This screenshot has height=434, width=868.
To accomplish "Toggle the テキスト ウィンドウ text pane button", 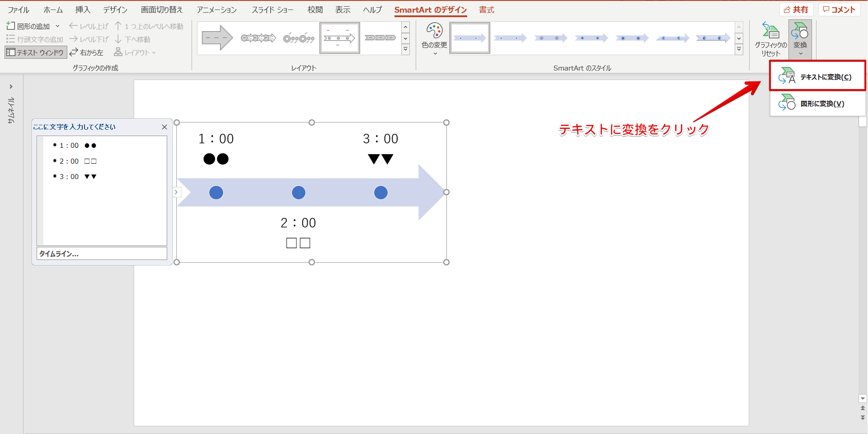I will click(36, 52).
